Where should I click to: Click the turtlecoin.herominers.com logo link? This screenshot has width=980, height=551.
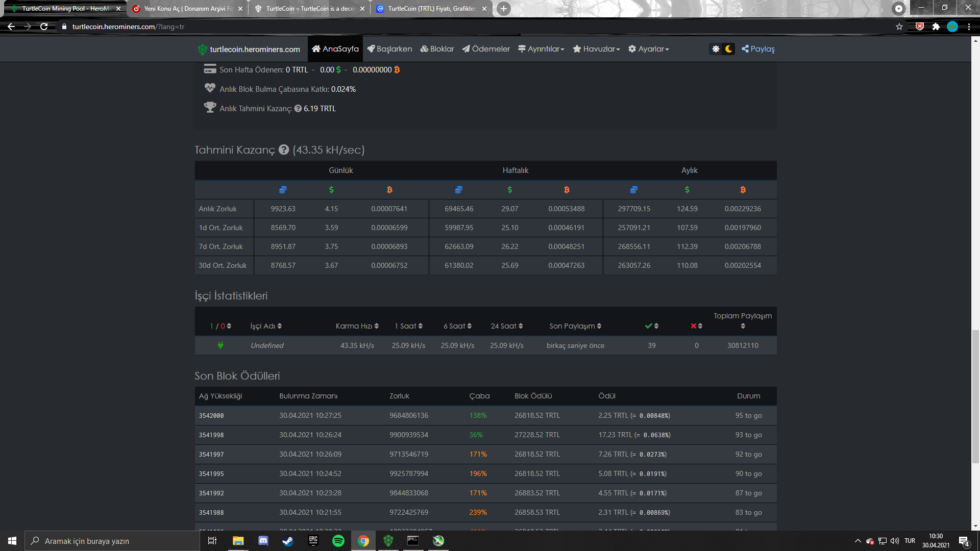(x=249, y=49)
